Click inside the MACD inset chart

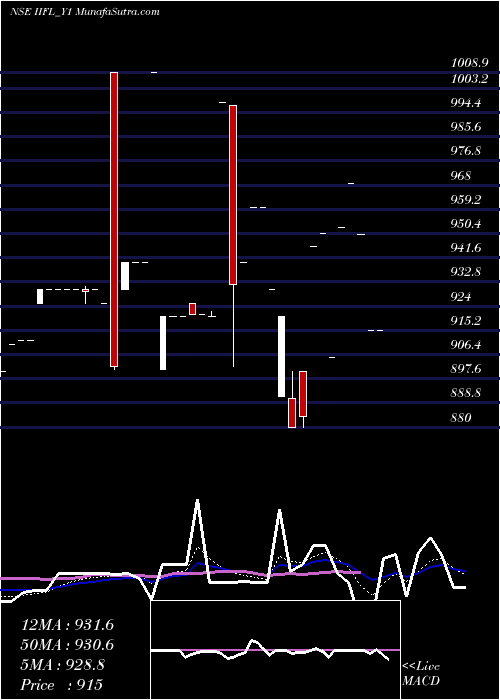click(275, 650)
